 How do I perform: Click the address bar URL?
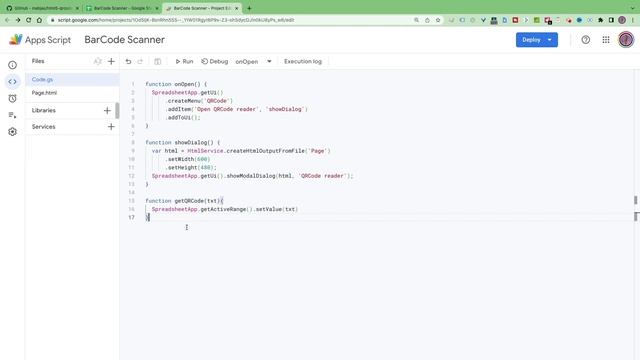[176, 20]
